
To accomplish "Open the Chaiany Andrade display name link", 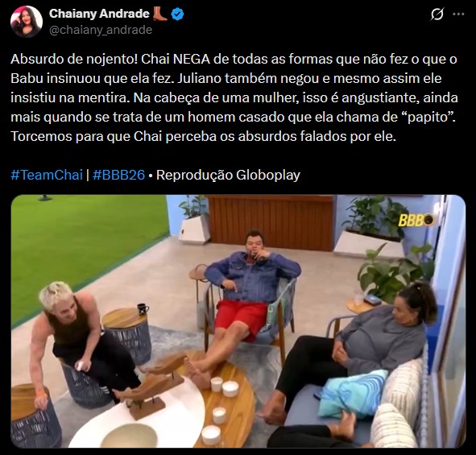I will pyautogui.click(x=99, y=14).
